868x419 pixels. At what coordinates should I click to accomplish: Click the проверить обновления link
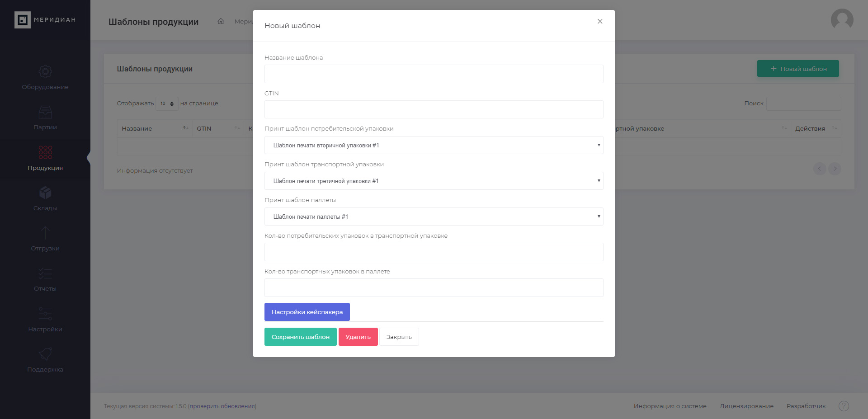click(222, 406)
